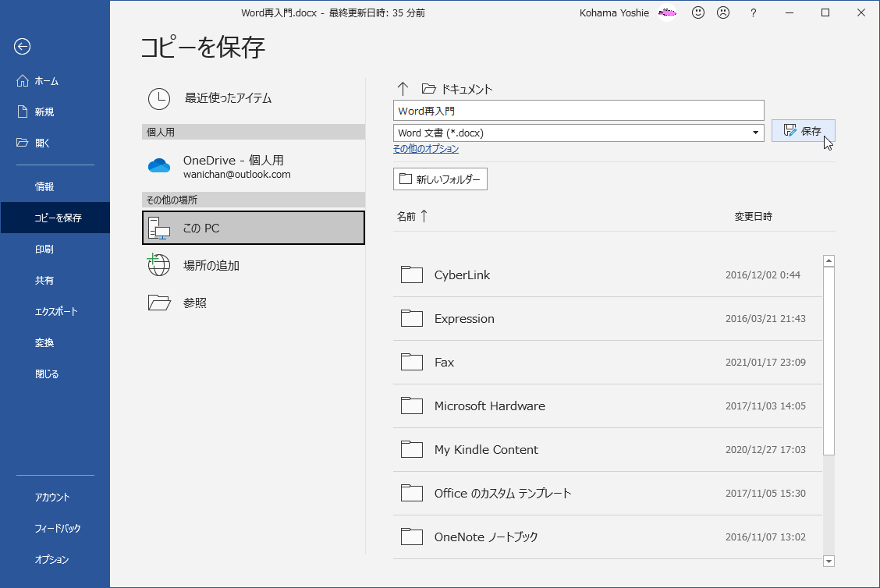880x588 pixels.
Task: Send a smile feedback face icon
Action: pyautogui.click(x=697, y=12)
